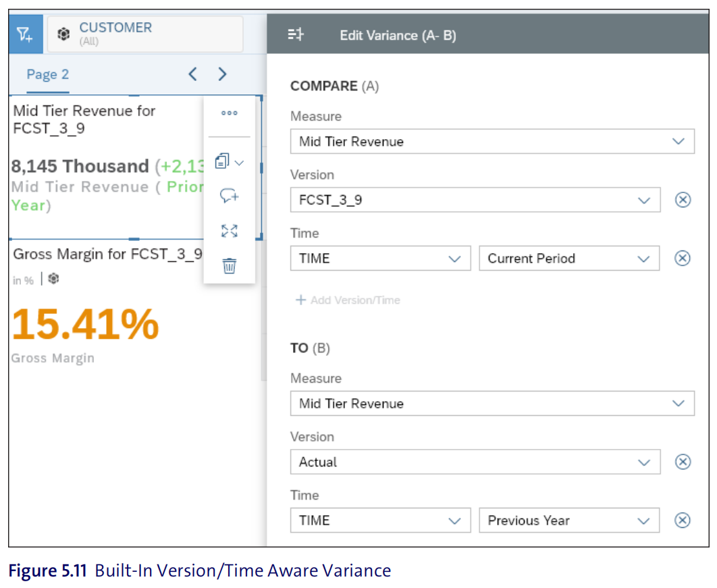Open To (B) Measure dropdown
717x588 pixels.
(x=492, y=403)
